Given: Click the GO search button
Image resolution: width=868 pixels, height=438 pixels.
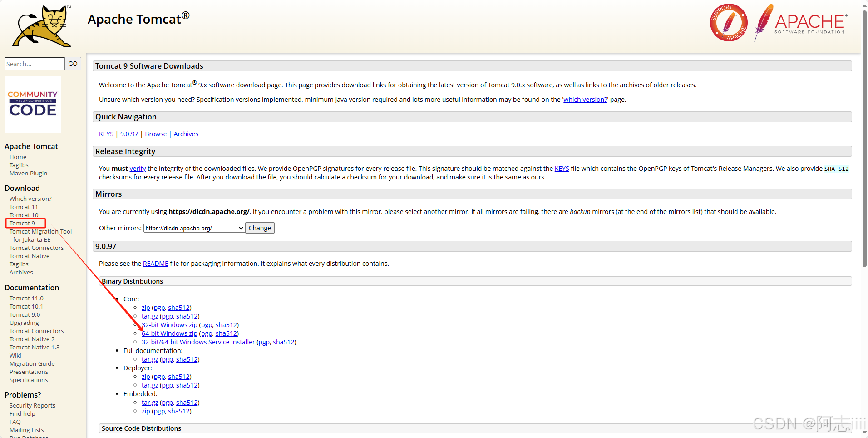Looking at the screenshot, I should click(73, 64).
